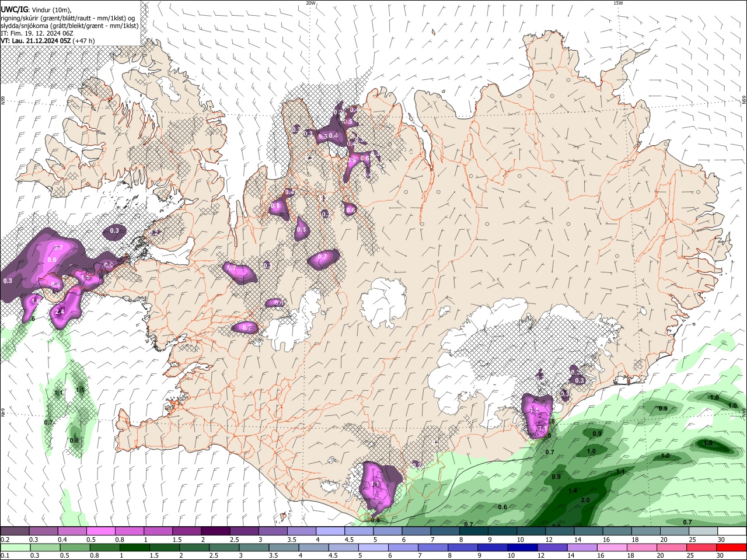Viewport: 747px width, 560px height.
Task: Click the 20W longitude label
Action: tap(310, 3)
